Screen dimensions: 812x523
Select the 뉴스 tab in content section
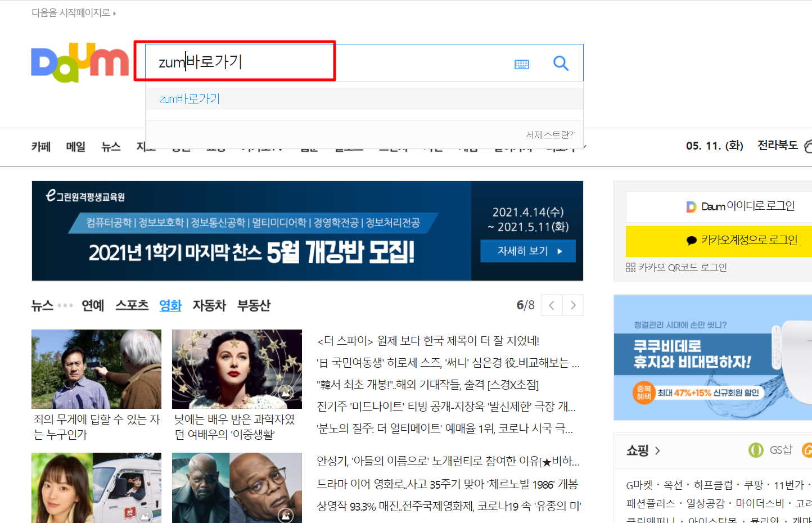pos(42,305)
